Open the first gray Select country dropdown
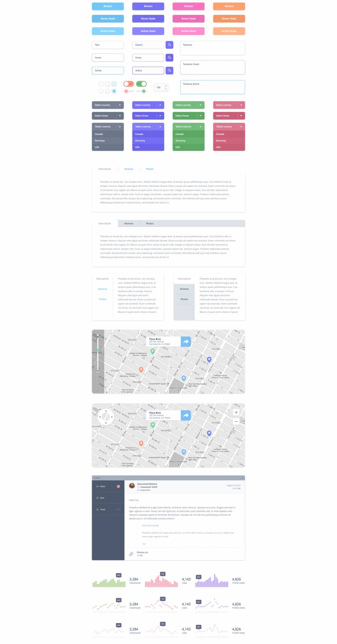 pyautogui.click(x=108, y=105)
